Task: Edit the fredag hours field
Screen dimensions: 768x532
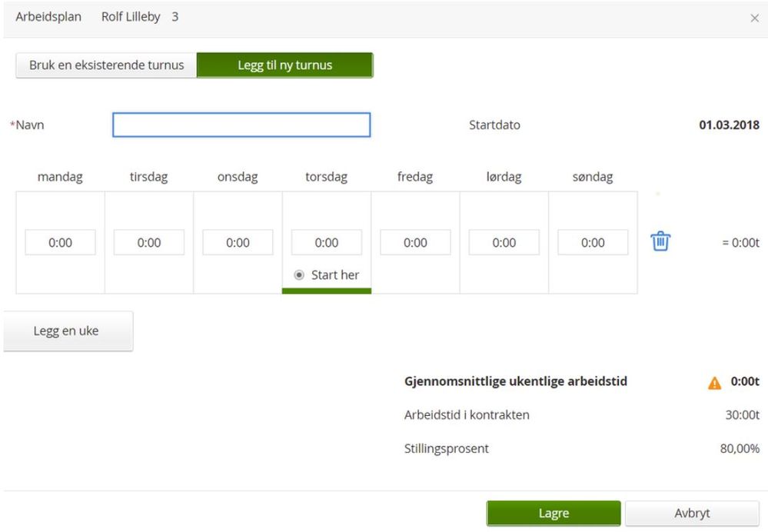Action: pos(415,242)
